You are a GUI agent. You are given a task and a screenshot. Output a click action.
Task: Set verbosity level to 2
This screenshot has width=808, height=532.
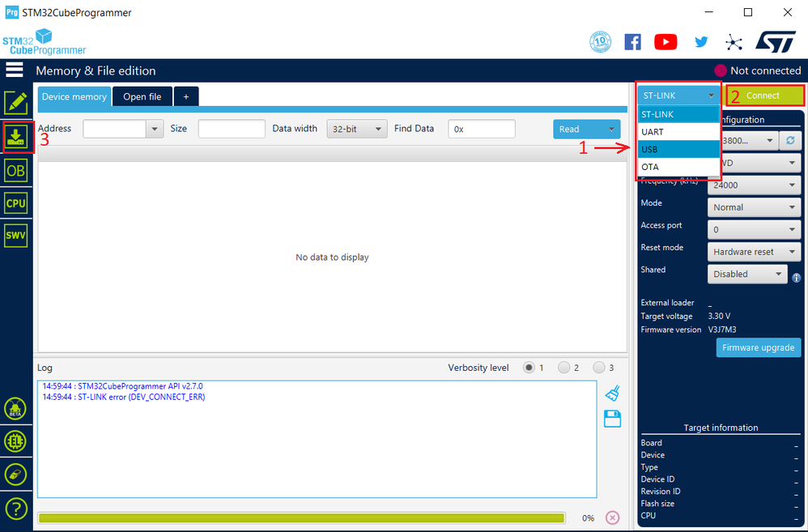tap(563, 368)
